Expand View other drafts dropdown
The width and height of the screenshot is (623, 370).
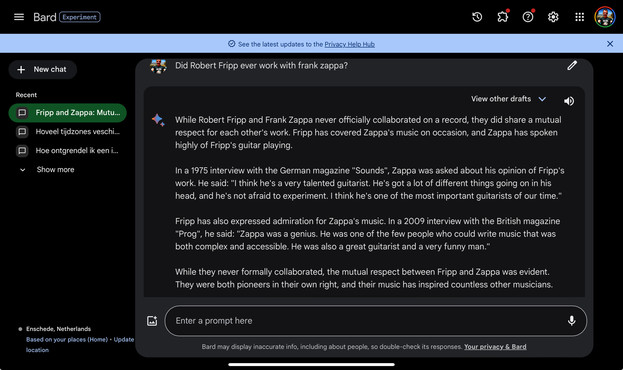509,99
